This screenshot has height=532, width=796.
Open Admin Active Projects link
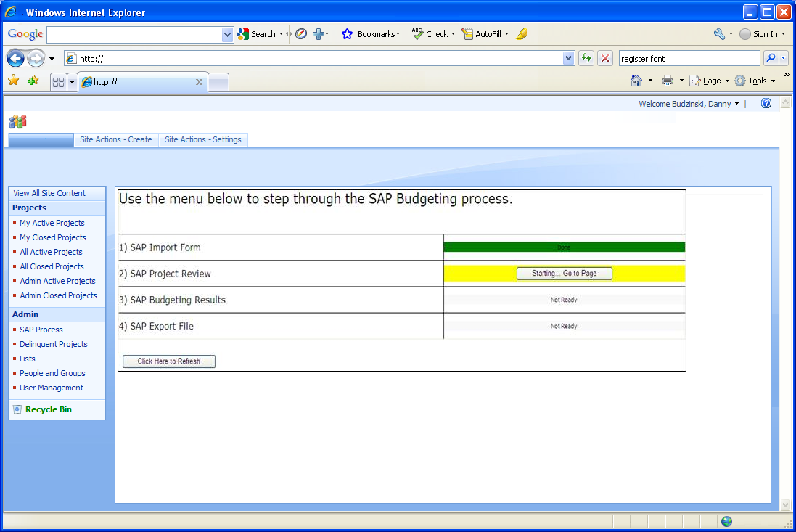click(x=57, y=281)
